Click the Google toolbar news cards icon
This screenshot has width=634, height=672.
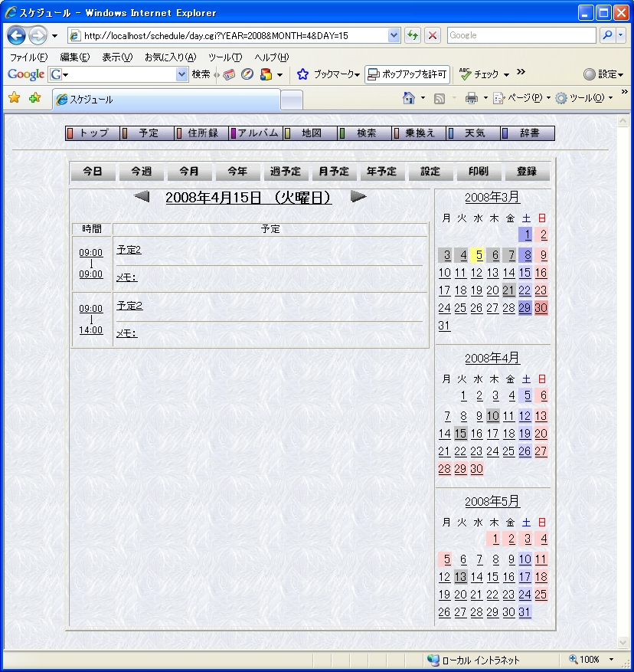229,74
